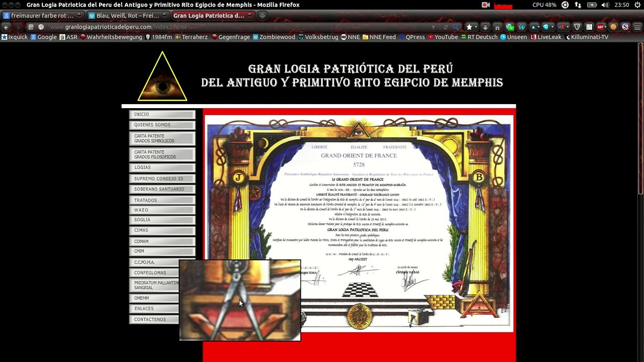
Task: Open the WAEO menu item
Action: [162, 210]
